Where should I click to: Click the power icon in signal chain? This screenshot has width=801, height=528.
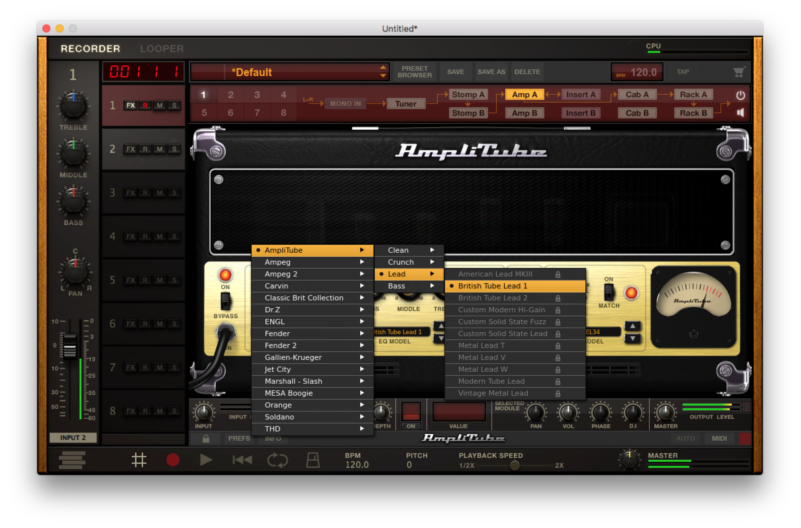coord(740,95)
